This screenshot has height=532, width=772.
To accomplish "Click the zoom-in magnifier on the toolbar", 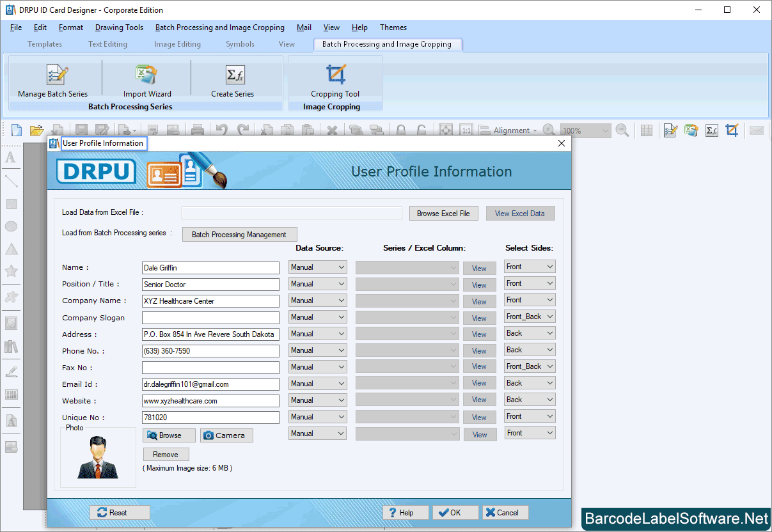I will [549, 130].
